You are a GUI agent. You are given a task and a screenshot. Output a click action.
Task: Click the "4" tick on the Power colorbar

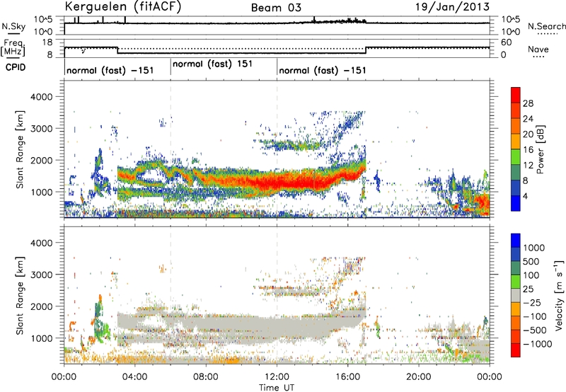click(x=526, y=197)
